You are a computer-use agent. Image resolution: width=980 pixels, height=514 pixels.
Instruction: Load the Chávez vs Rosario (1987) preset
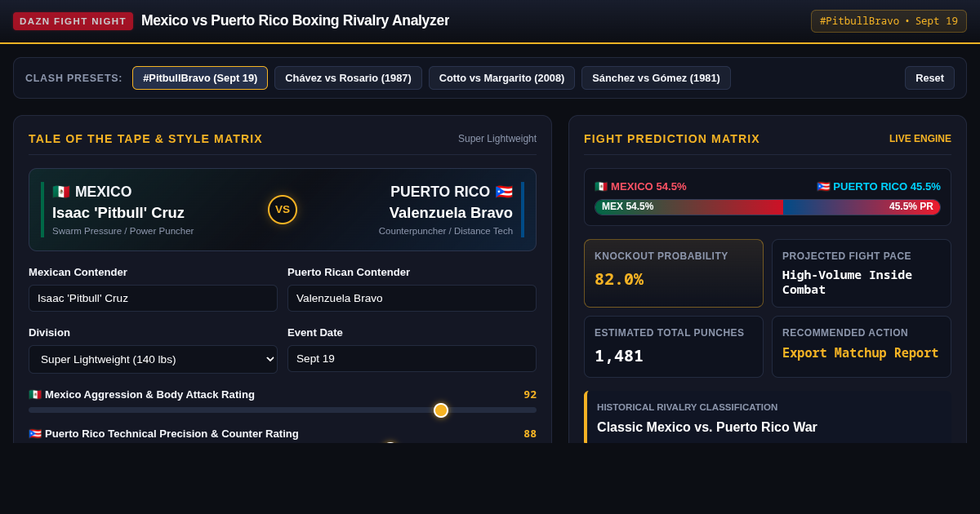click(x=348, y=78)
